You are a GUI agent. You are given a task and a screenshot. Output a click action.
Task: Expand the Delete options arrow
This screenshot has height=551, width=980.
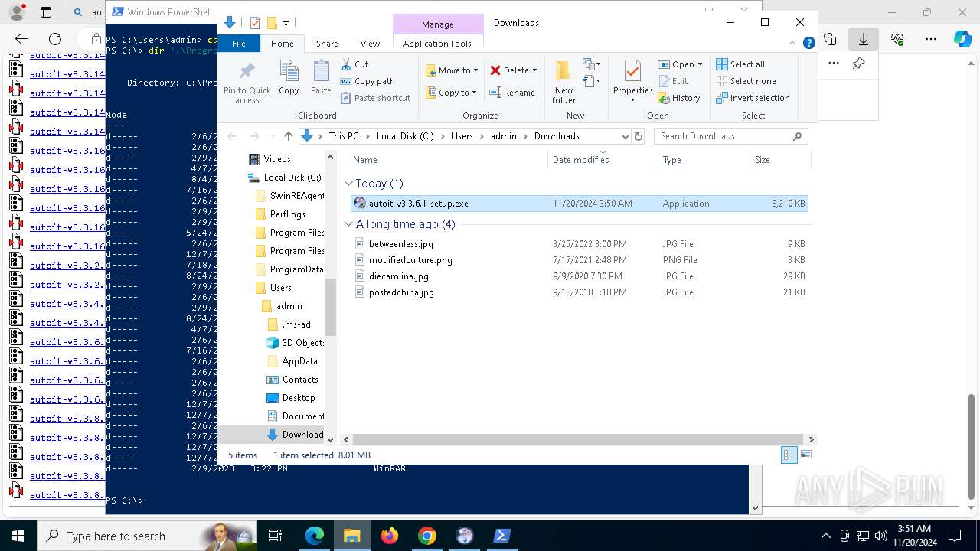pos(534,70)
